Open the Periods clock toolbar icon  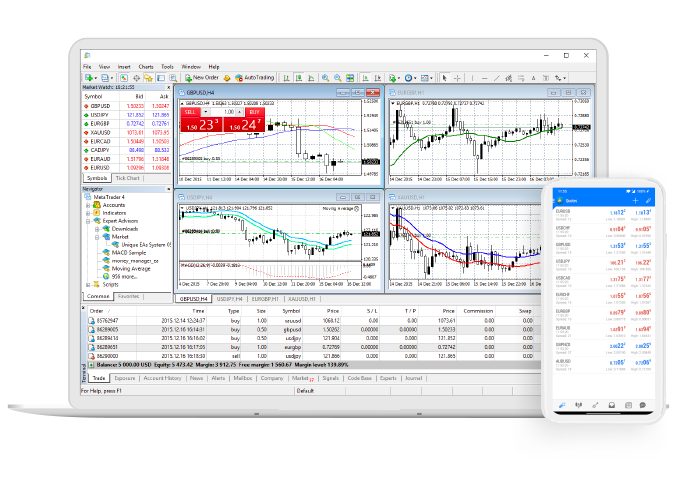click(408, 78)
